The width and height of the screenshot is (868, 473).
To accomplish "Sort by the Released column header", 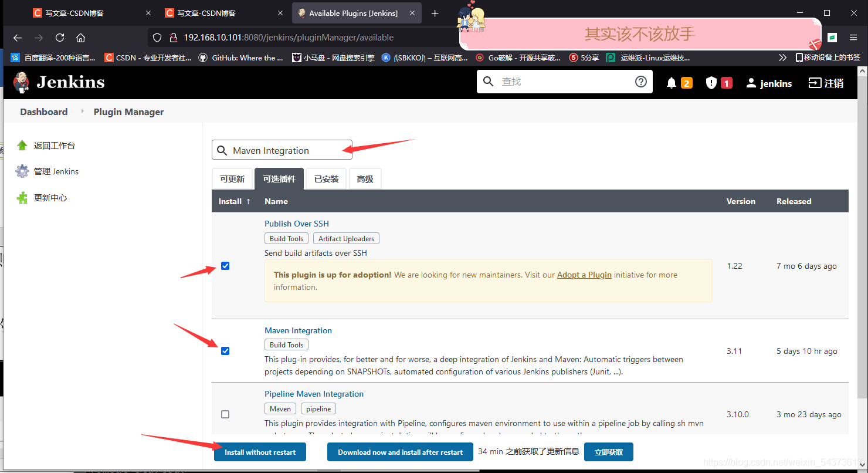I will click(794, 201).
